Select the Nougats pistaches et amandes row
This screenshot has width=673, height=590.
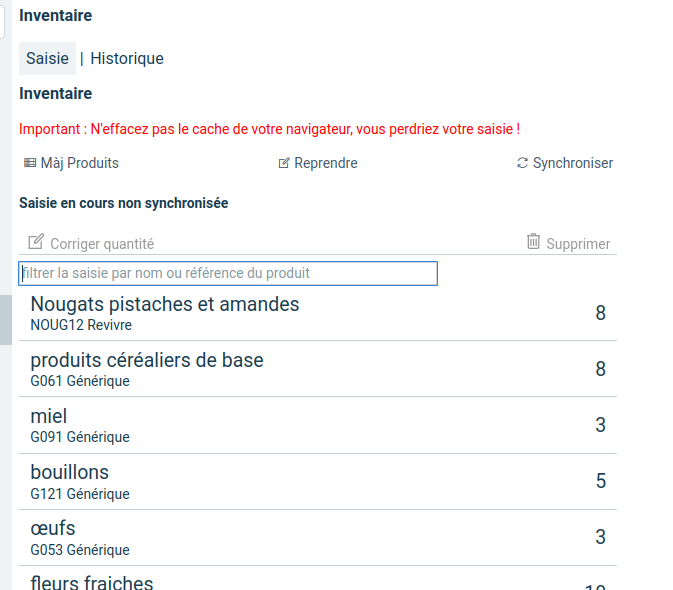coord(318,314)
